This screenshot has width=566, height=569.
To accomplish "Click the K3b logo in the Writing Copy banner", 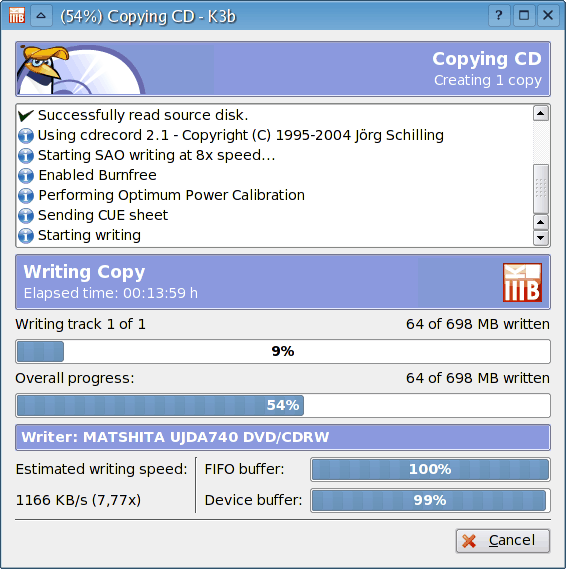I will point(522,282).
